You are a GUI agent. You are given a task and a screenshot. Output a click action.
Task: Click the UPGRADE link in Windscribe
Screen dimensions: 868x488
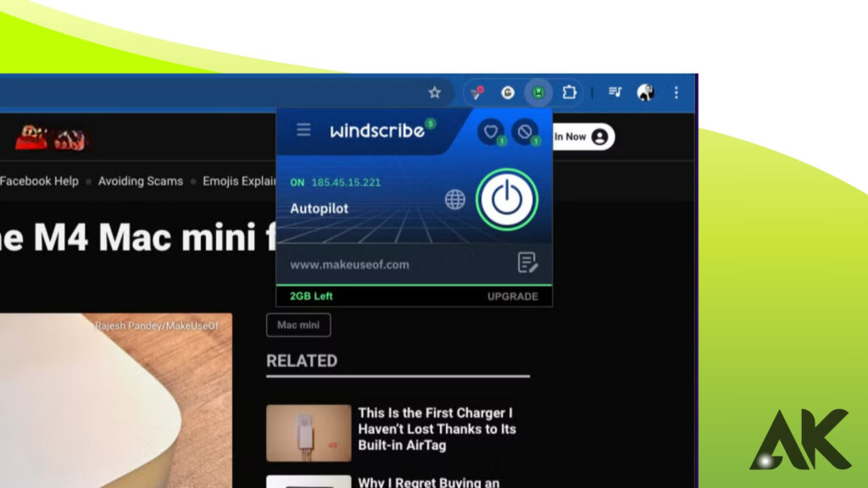pos(512,297)
